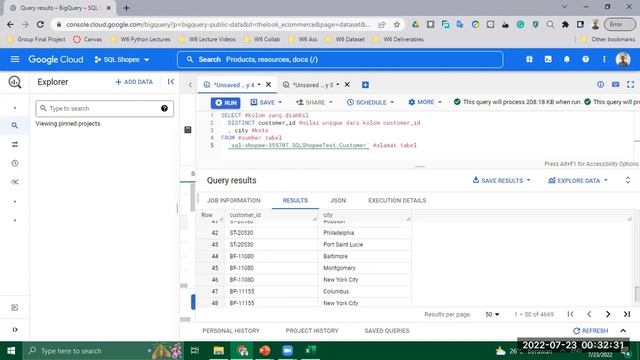Open dropdown arrow of Unsaved query 4 tab
Screen dimensions: 640x360
[259, 84]
